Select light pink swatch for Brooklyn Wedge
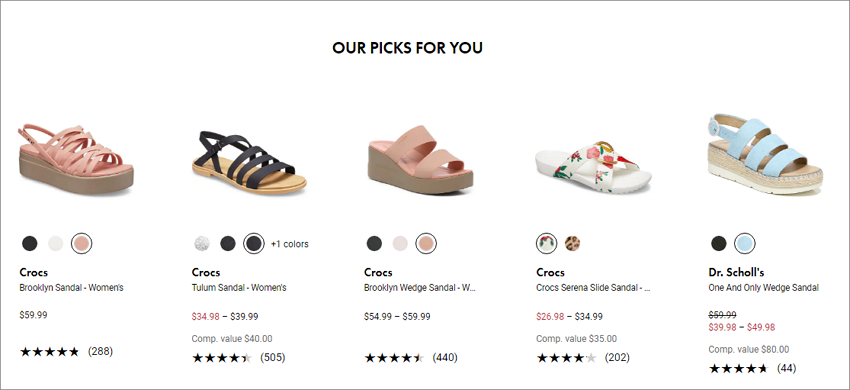Viewport: 850px width, 390px height. pos(400,244)
